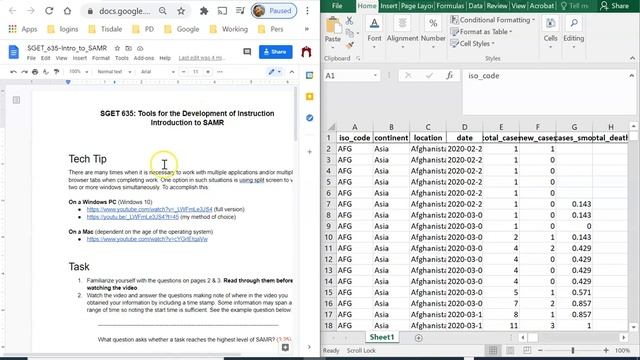Switch to Excel Formulas tab

(x=450, y=6)
